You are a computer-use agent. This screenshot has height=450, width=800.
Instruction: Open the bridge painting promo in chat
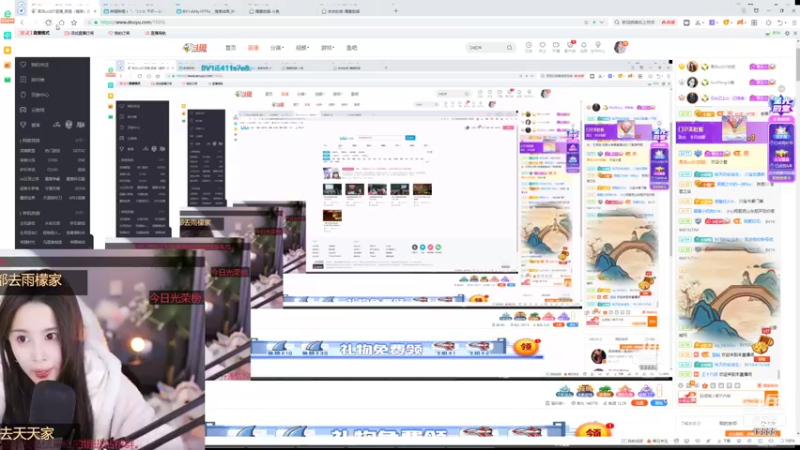coord(730,296)
